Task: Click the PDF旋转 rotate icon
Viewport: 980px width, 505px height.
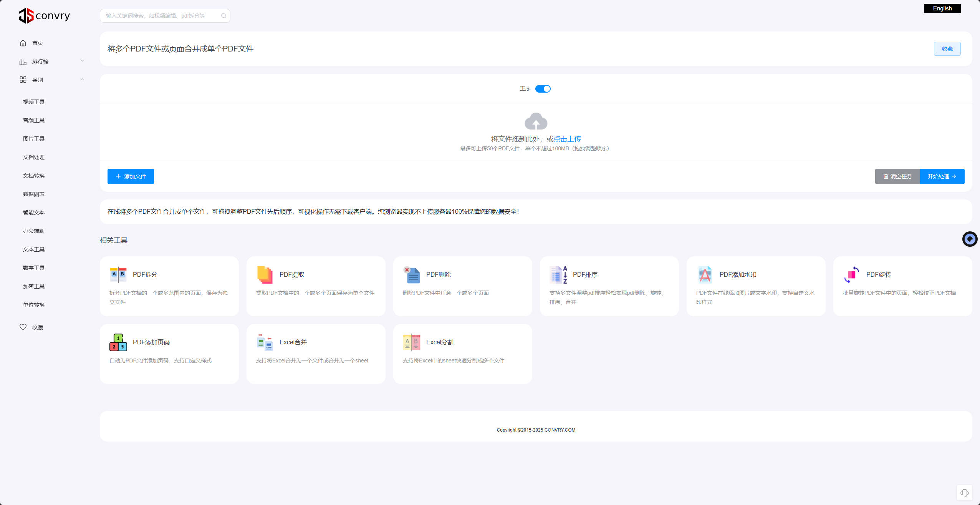Action: coord(851,274)
